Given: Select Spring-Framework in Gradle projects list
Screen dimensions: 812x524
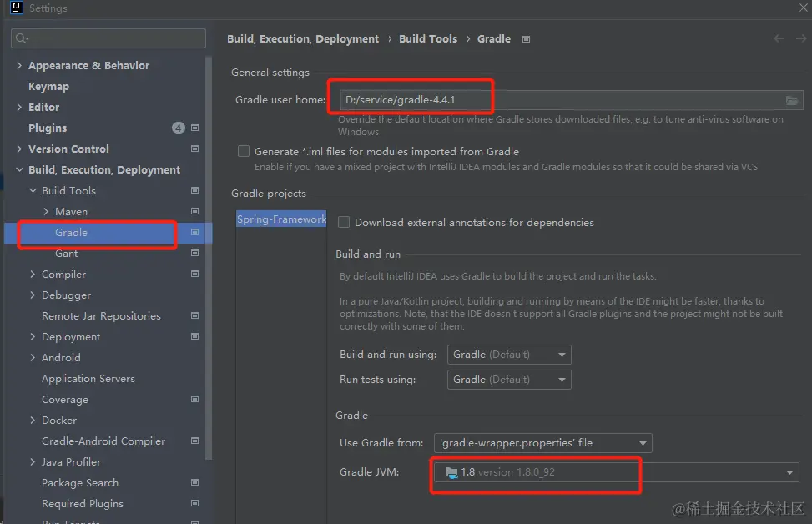Looking at the screenshot, I should coord(281,219).
